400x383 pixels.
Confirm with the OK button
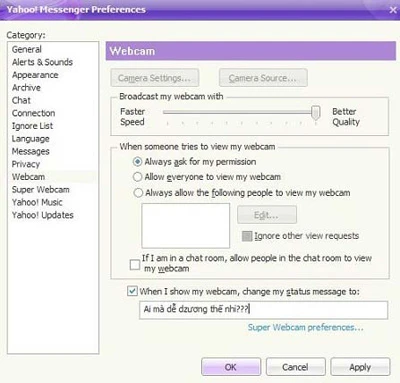point(231,367)
